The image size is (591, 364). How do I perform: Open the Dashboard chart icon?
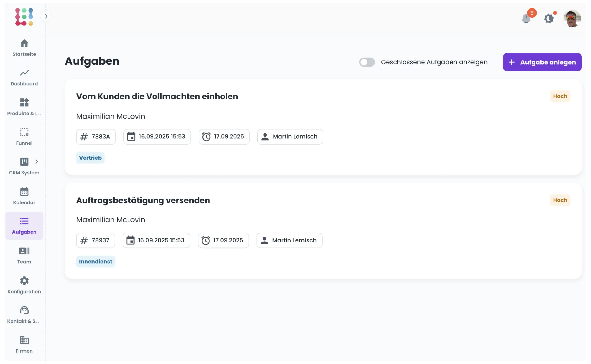24,73
